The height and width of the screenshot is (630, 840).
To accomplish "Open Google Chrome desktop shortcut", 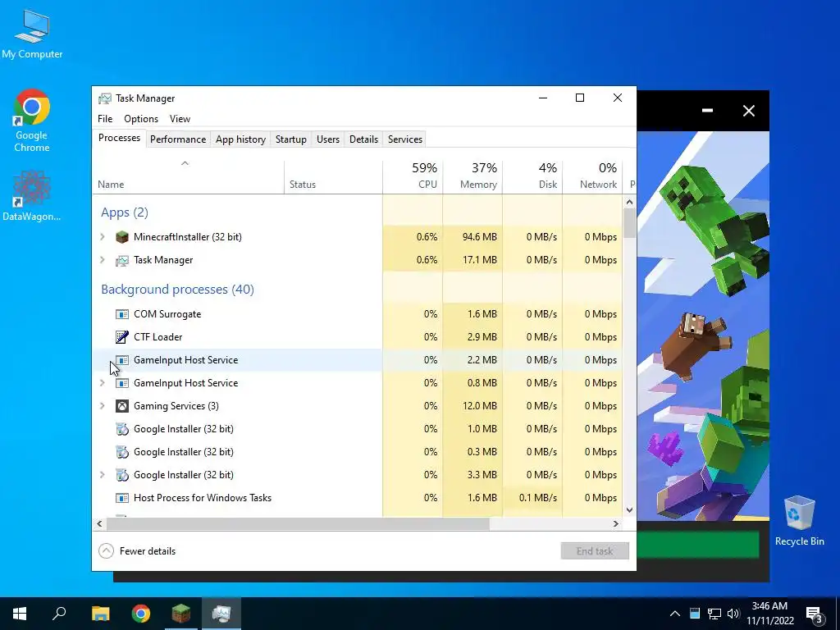I will (32, 121).
